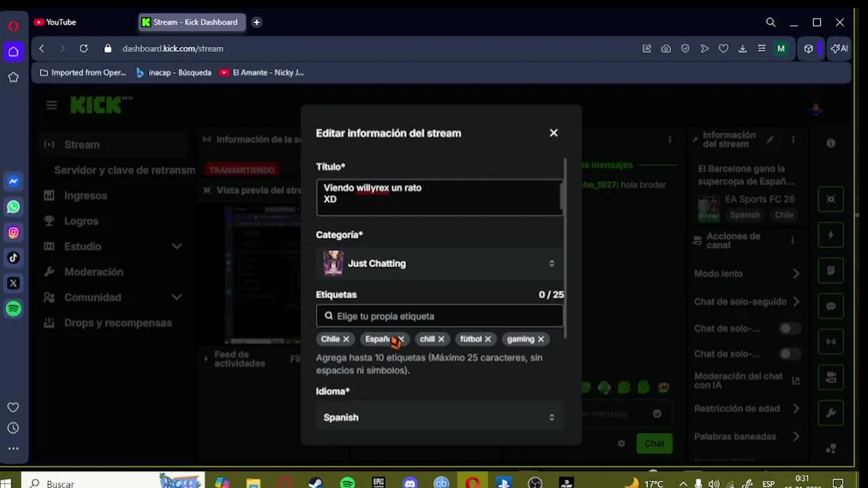Open Servidor y clave de retransmisión
The height and width of the screenshot is (488, 868).
(x=124, y=170)
